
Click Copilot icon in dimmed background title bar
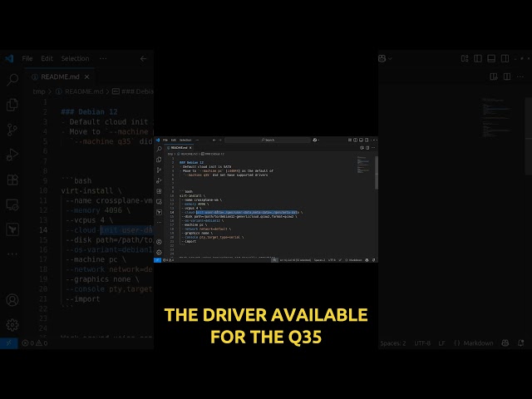tap(382, 58)
